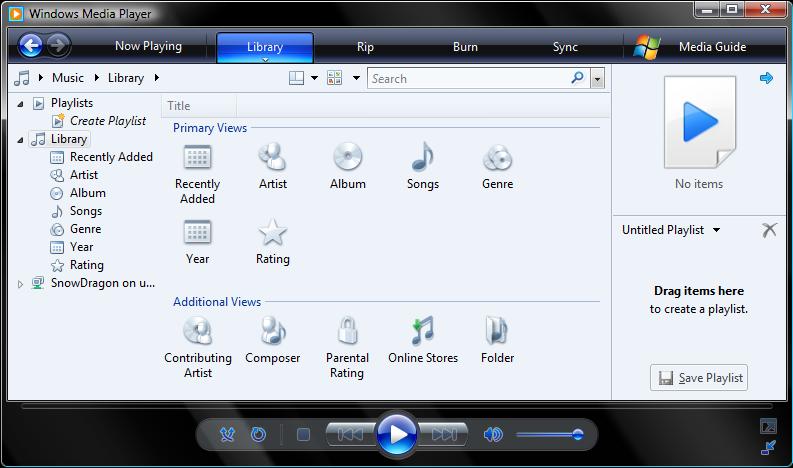Switch to the Rip tab

(x=365, y=47)
